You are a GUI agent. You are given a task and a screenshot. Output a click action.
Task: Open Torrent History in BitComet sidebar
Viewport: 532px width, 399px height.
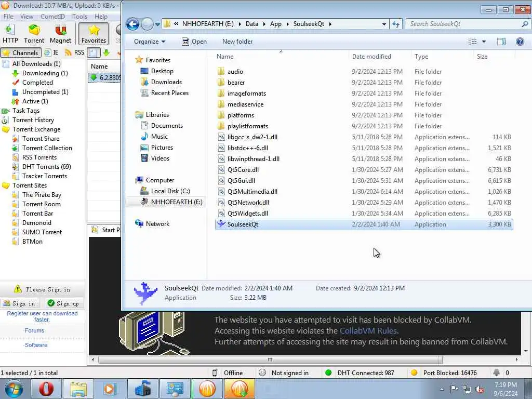coord(33,120)
